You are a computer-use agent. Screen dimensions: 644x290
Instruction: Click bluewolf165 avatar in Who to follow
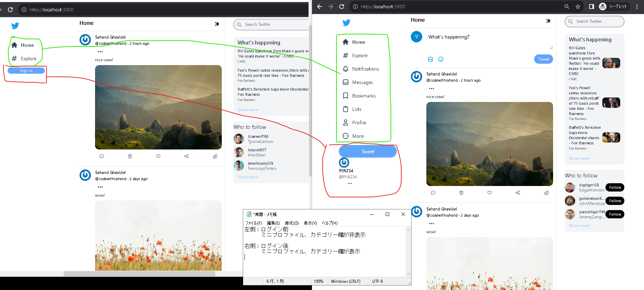[x=239, y=139]
